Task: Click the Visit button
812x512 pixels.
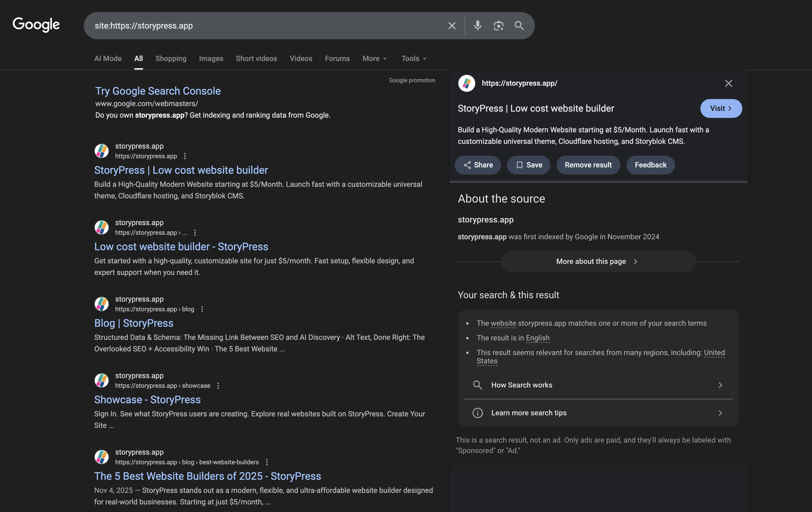Action: (721, 108)
